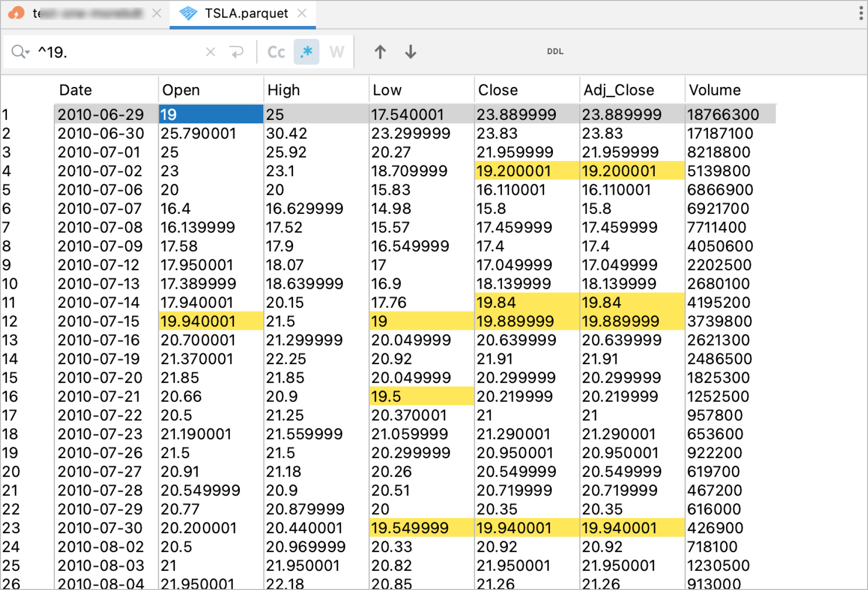Go to previous search occurrence
Viewport: 868px width, 590px height.
coord(380,52)
